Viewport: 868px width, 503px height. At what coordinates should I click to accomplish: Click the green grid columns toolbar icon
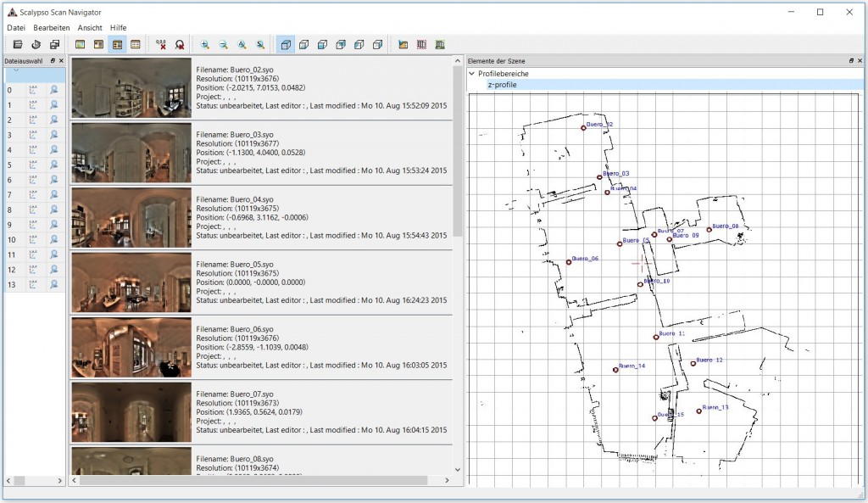440,45
